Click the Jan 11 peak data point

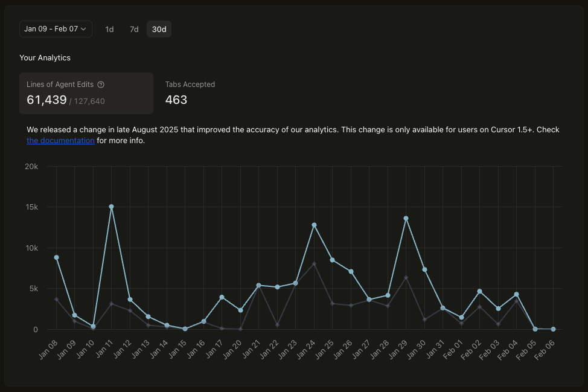coord(111,207)
